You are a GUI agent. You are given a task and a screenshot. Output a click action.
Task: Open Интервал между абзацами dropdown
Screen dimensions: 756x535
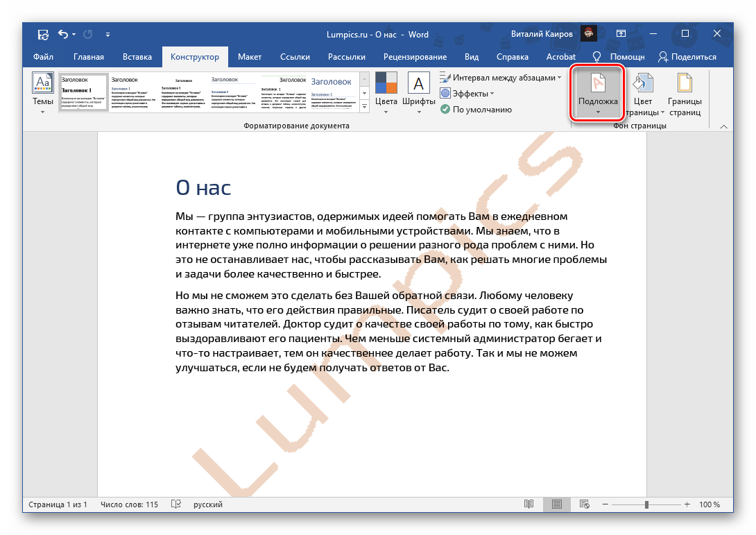tap(501, 78)
